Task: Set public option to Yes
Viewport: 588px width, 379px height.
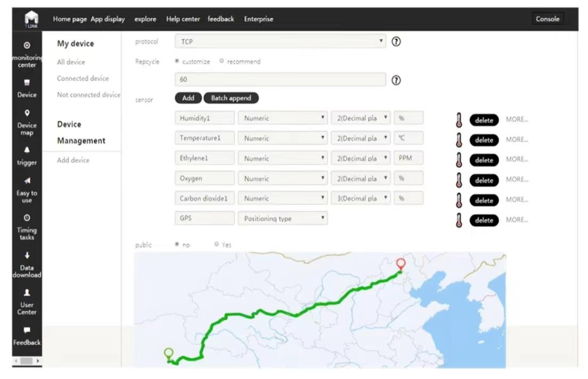Action: [217, 244]
